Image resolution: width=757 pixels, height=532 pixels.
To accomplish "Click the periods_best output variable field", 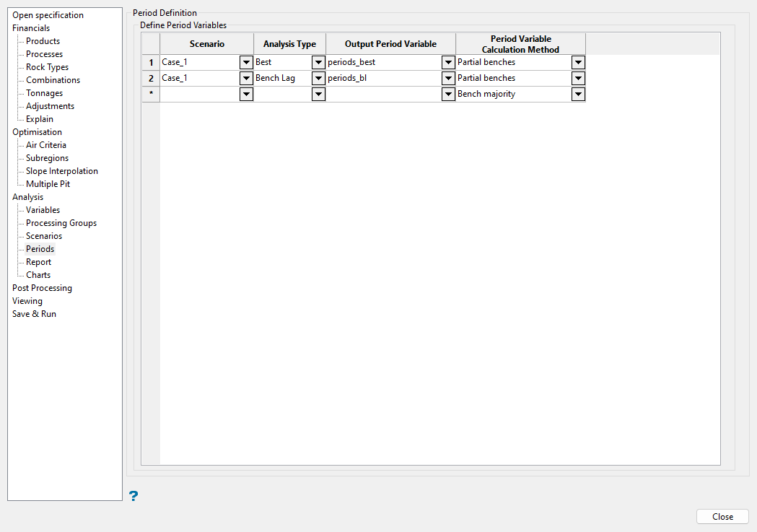I will (382, 62).
